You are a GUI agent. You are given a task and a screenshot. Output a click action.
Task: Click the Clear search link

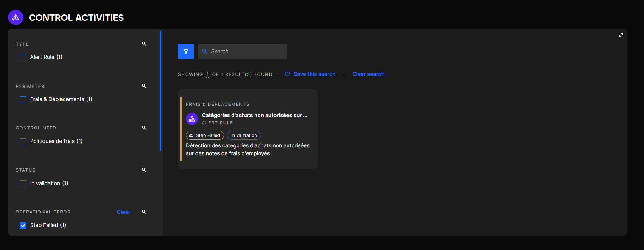pyautogui.click(x=368, y=74)
